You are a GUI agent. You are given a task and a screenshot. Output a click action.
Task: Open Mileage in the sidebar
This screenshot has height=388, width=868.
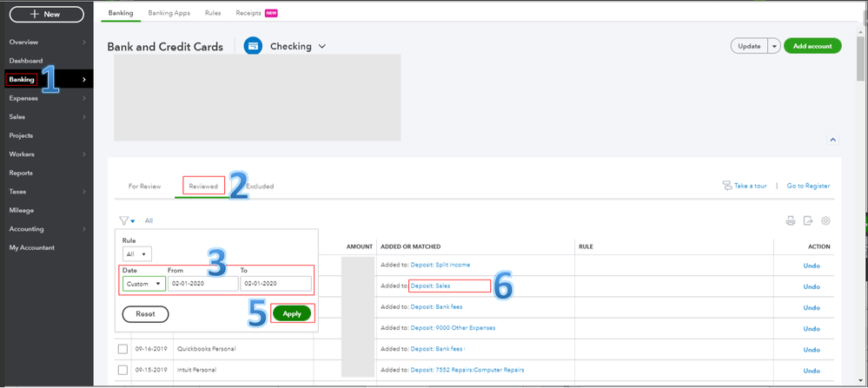click(x=21, y=210)
